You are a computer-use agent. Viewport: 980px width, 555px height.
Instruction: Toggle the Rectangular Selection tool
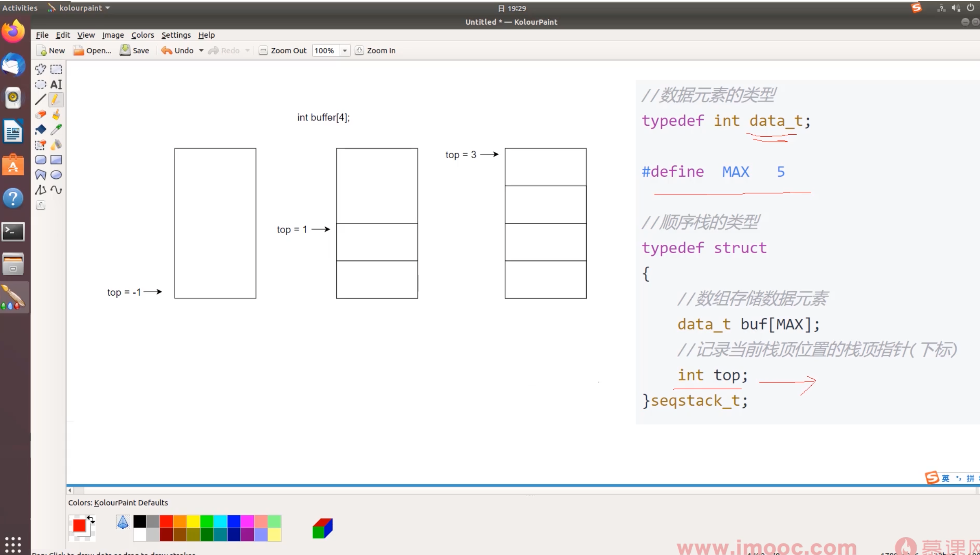tap(56, 69)
